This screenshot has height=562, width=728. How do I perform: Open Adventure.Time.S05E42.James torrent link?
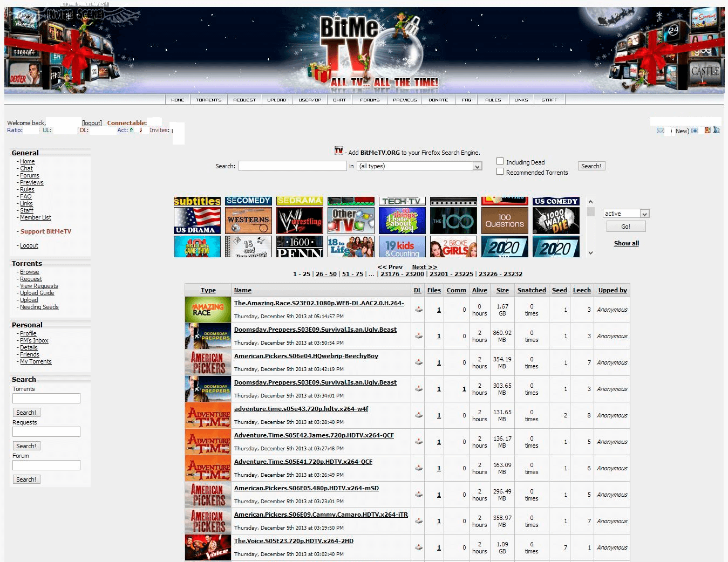(314, 435)
